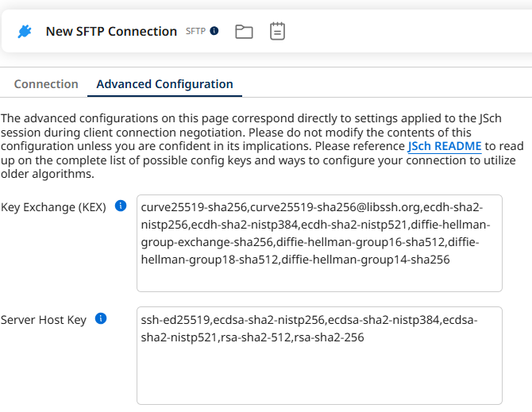Open the JSch README link

[x=444, y=146]
